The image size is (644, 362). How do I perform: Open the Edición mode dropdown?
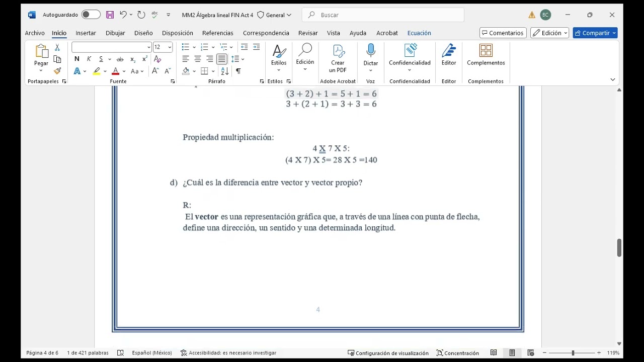click(x=550, y=33)
